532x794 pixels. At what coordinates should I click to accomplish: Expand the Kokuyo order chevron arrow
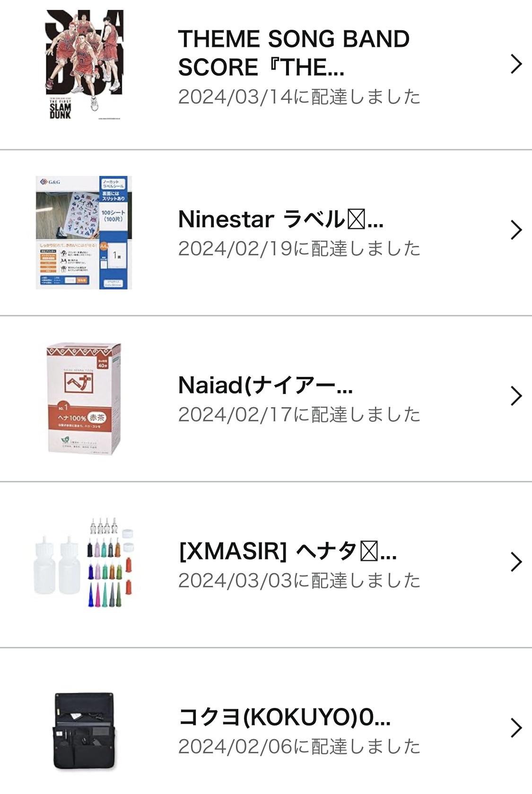tap(516, 728)
